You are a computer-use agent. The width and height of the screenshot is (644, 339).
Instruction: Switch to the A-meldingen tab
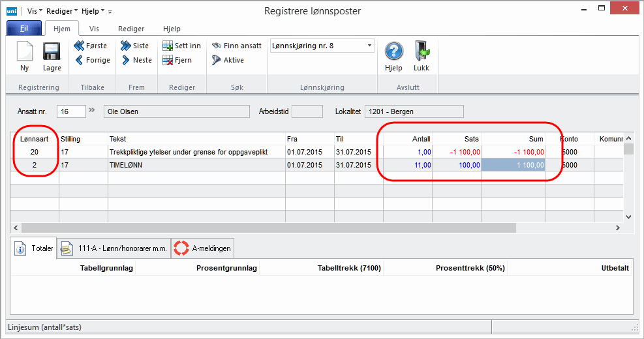coord(202,248)
